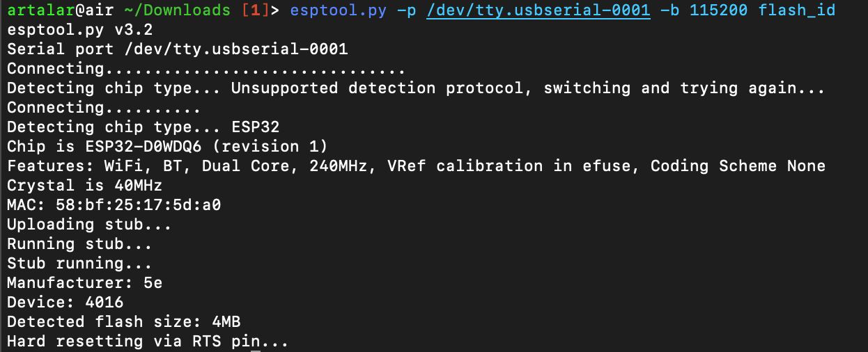Click the esptool.py command word in prompt
Screen dimensions: 868x352
click(339, 10)
